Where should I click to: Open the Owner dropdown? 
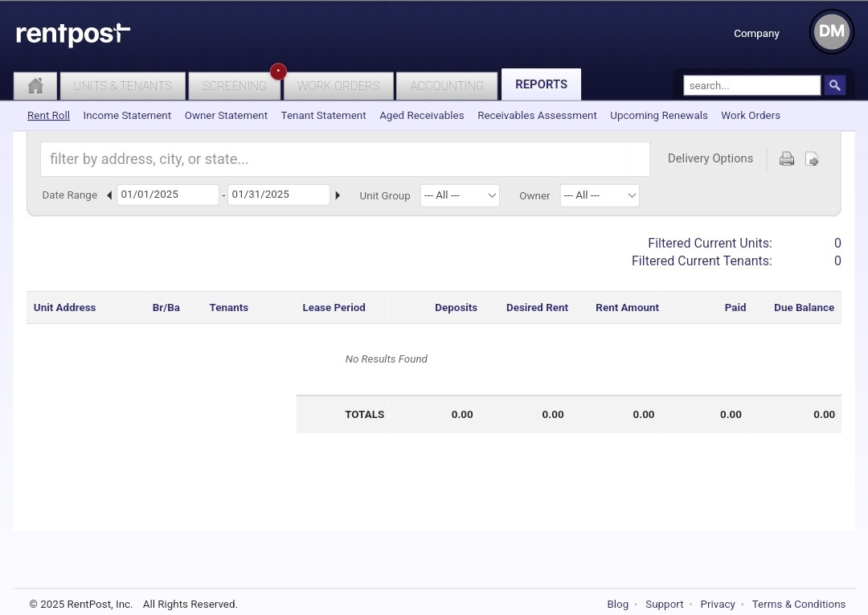(600, 195)
